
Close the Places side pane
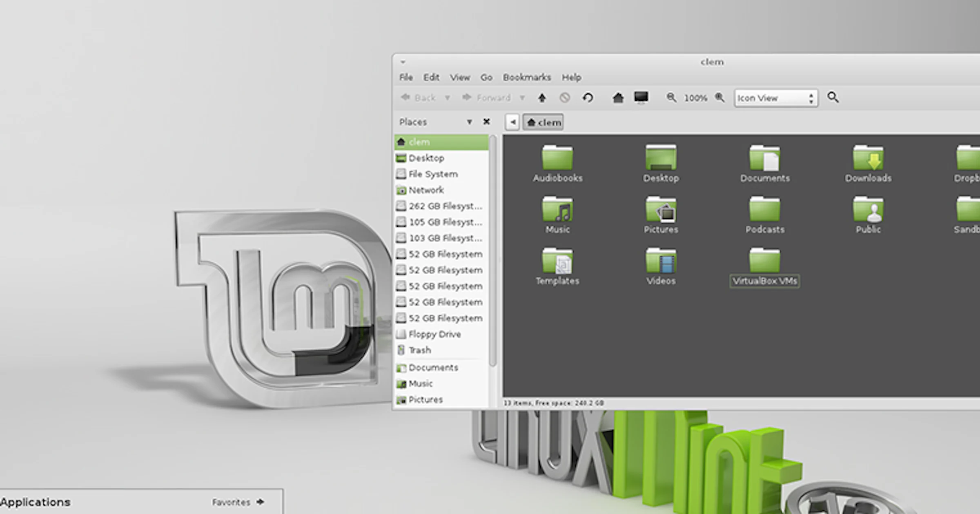tap(486, 122)
